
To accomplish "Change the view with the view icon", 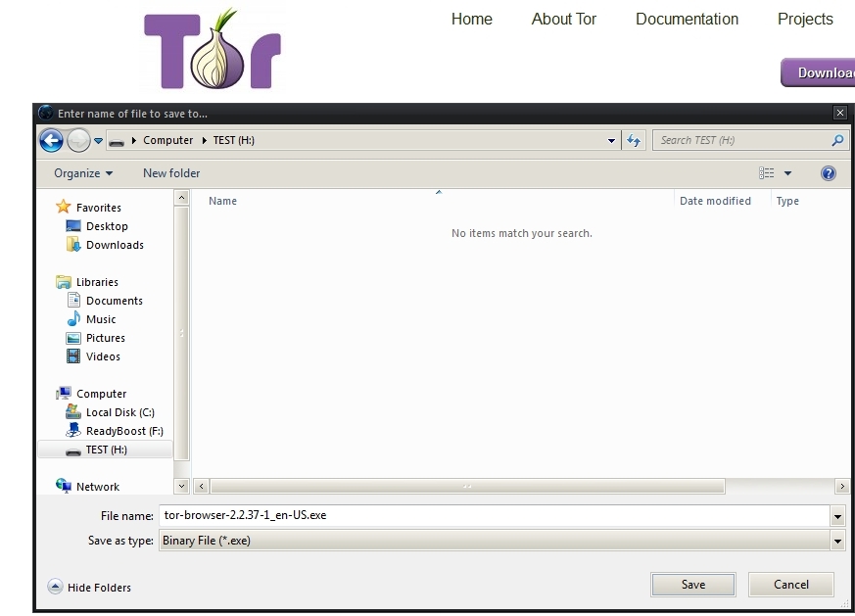I will click(766, 173).
